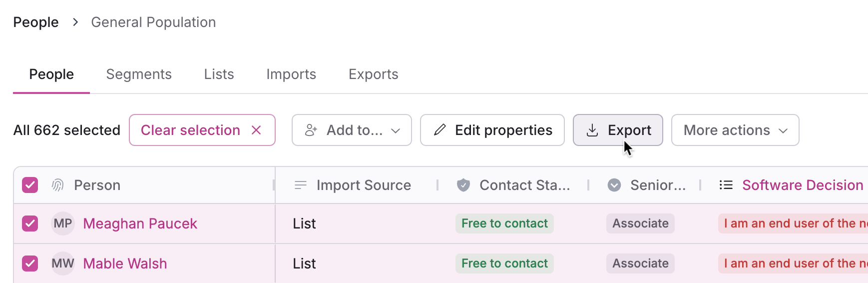Image resolution: width=868 pixels, height=283 pixels.
Task: Open the Exports tab
Action: [x=373, y=74]
